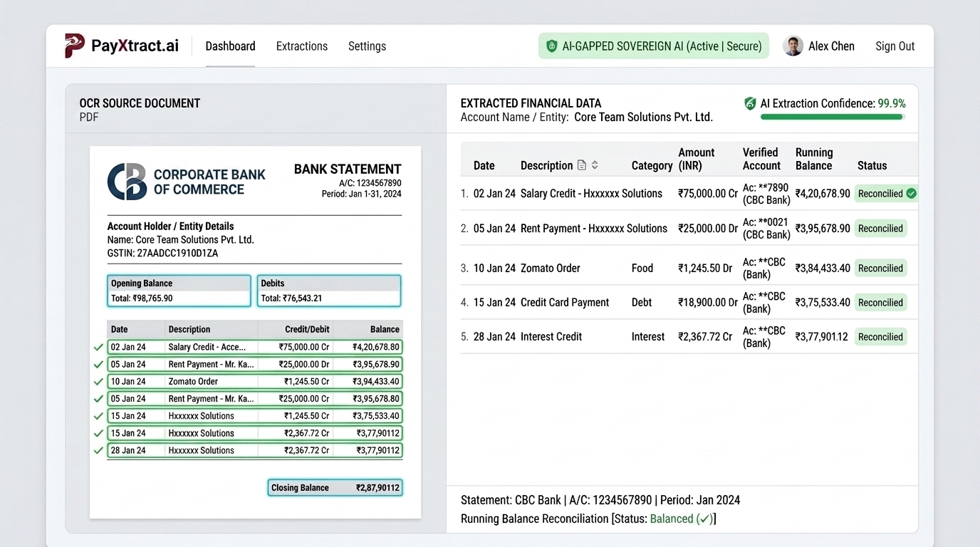Click the Reconciled badge for Rent Payment
Screen dimensions: 980x547
(x=880, y=229)
